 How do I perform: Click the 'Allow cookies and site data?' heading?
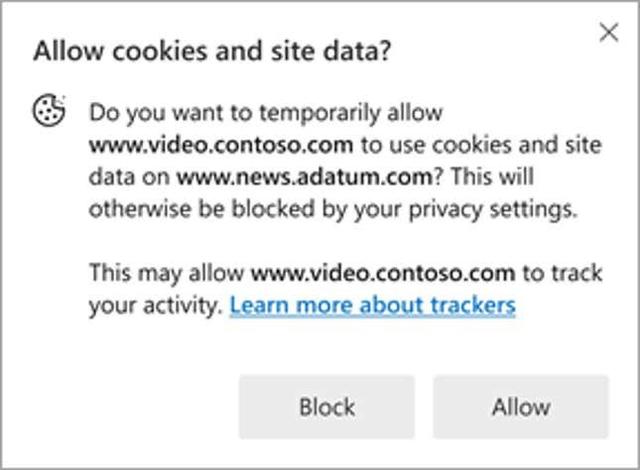[x=212, y=51]
